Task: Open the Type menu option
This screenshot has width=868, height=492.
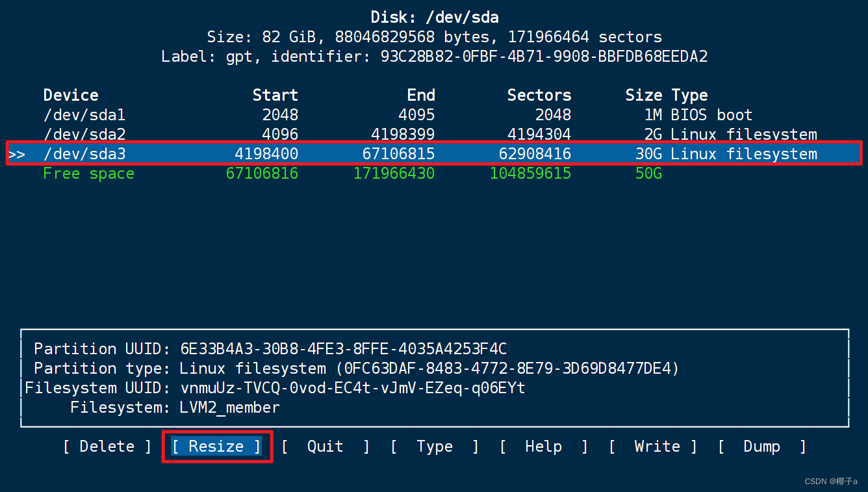Action: click(x=435, y=447)
